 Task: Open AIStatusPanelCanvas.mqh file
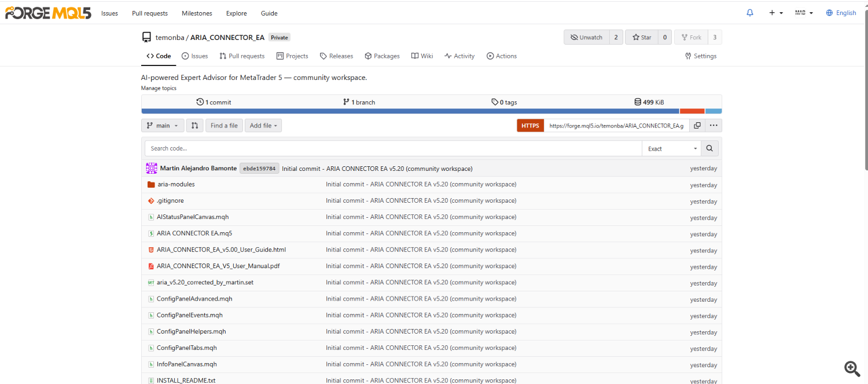tap(193, 217)
